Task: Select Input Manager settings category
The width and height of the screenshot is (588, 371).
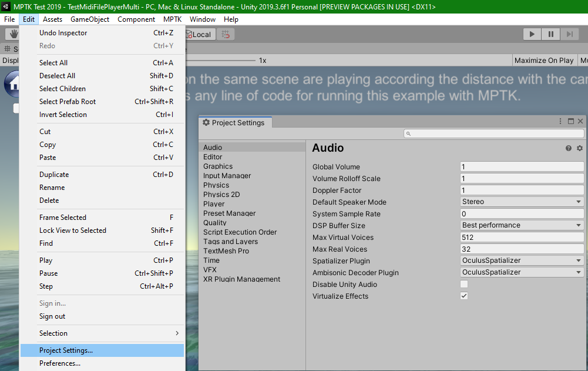Action: (x=253, y=176)
